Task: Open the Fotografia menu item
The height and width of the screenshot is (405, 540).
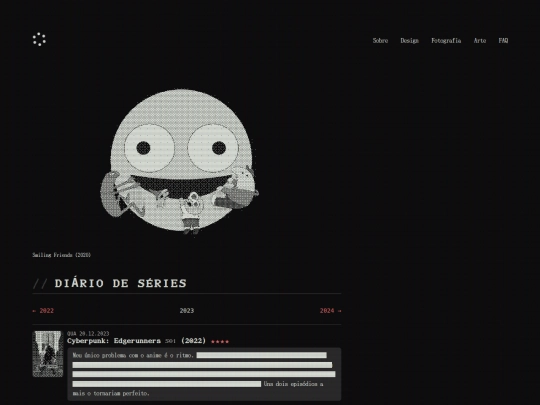Action: click(446, 41)
